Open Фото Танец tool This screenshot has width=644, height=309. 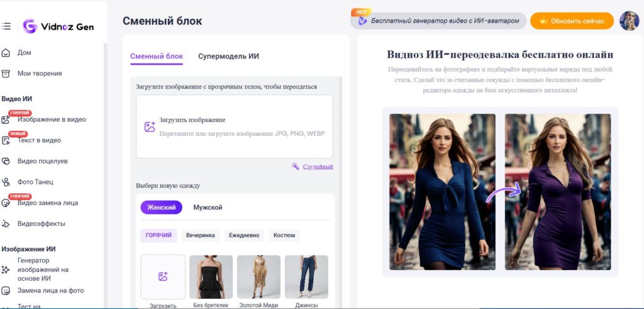[x=35, y=182]
